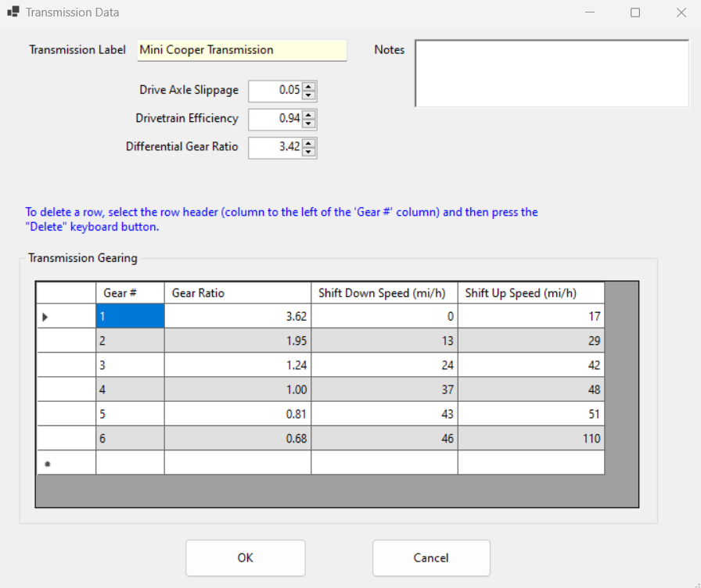Screen dimensions: 701x588
Task: Select shift down speed cell 43
Action: [x=384, y=414]
